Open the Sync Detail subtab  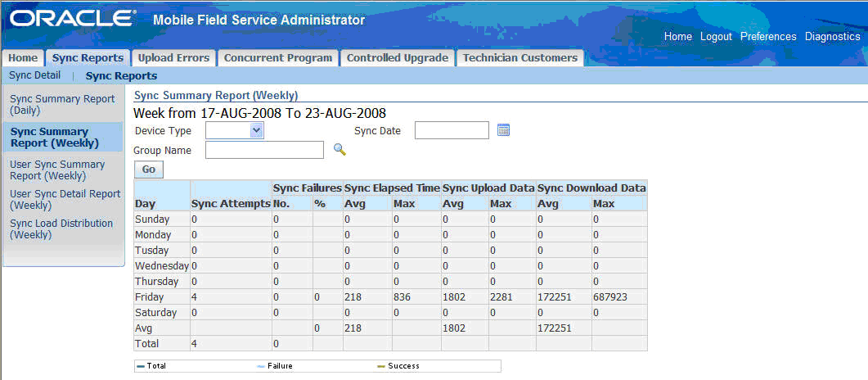[35, 75]
